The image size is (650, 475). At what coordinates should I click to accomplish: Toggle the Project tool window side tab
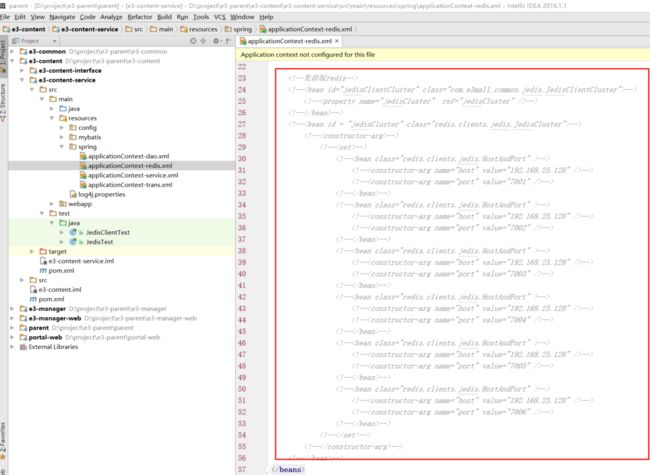(x=3, y=55)
